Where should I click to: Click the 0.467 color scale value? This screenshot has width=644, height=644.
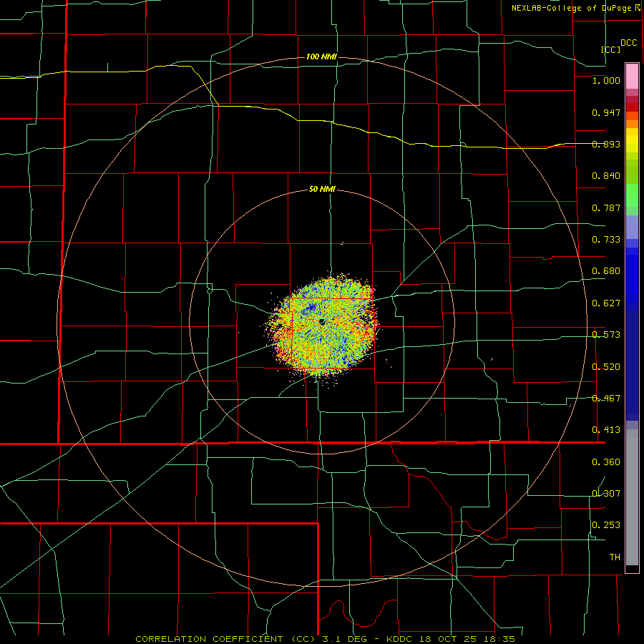coord(606,399)
